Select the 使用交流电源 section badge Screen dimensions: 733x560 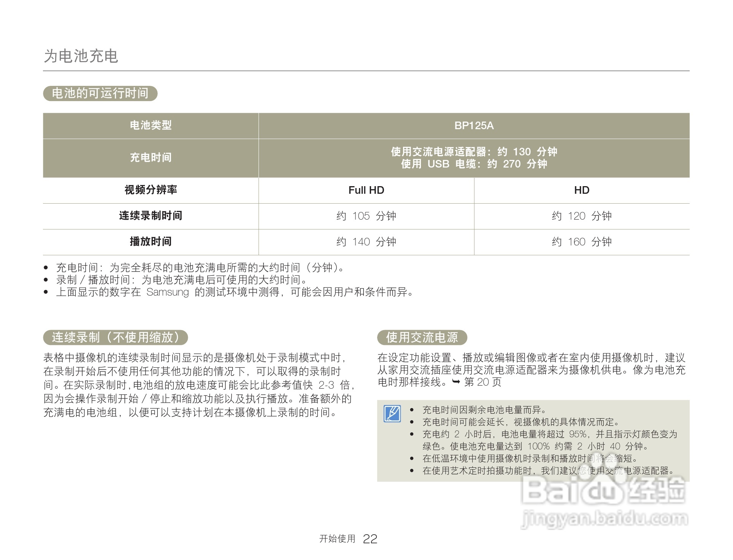[x=423, y=337]
